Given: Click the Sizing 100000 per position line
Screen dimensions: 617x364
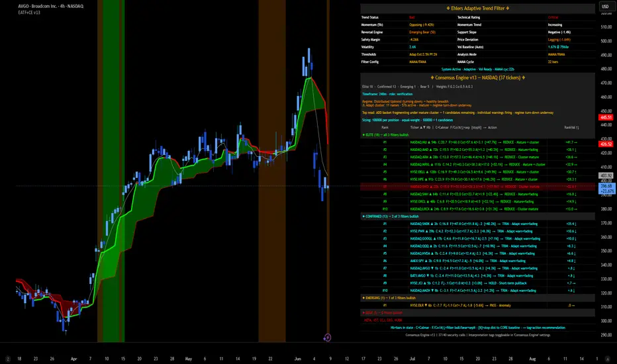Looking at the screenshot, I should pos(407,120).
